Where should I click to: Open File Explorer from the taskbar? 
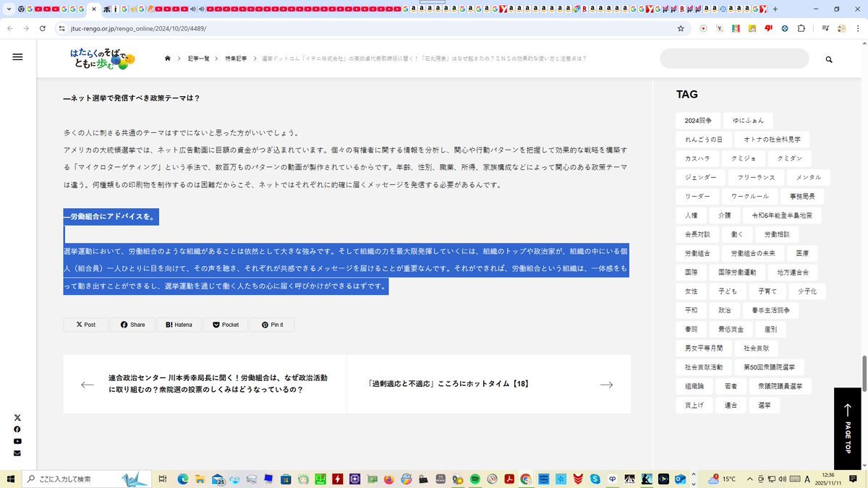(200, 479)
